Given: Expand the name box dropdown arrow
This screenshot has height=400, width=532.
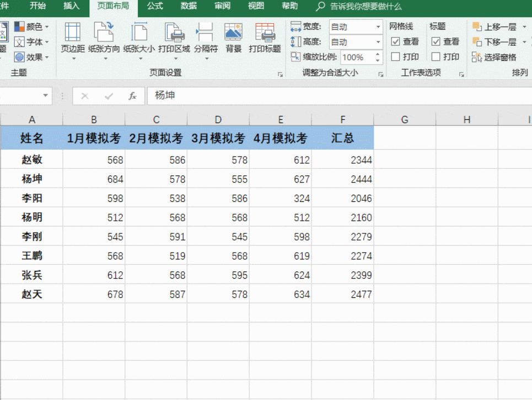Looking at the screenshot, I should click(x=45, y=96).
